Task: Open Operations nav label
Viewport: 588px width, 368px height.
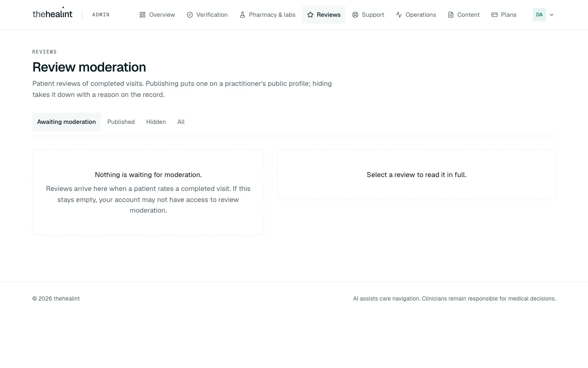Action: pyautogui.click(x=421, y=15)
